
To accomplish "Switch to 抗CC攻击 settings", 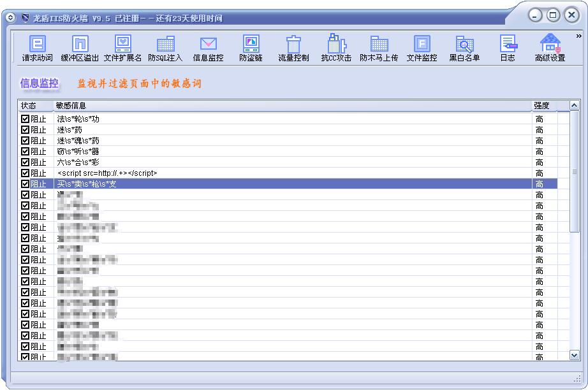I will tap(336, 48).
